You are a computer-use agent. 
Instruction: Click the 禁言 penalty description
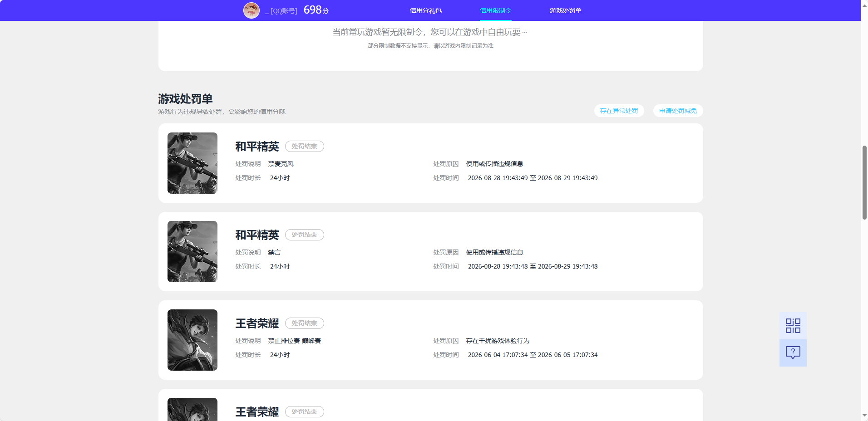pos(274,252)
